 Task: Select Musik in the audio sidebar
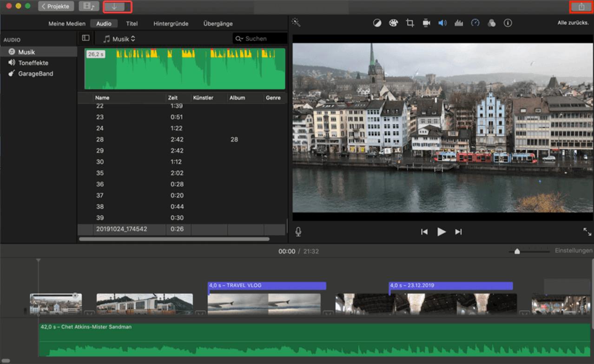39,52
